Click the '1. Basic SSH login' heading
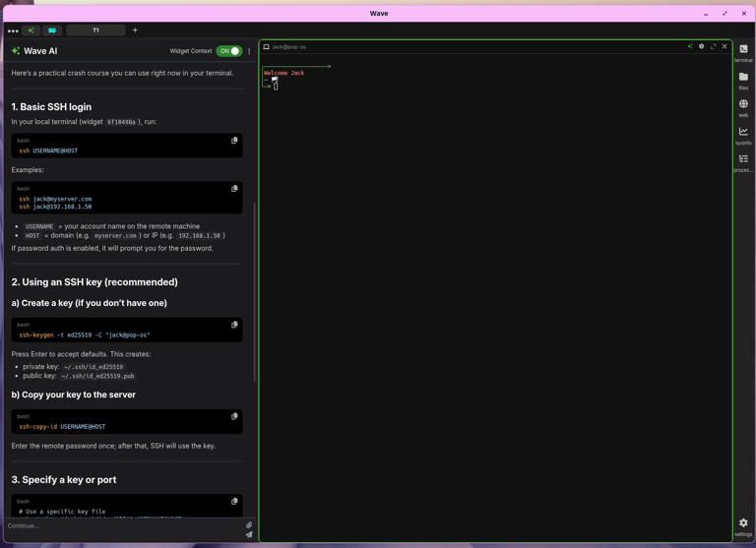Screen dimensions: 756x548 (51, 107)
